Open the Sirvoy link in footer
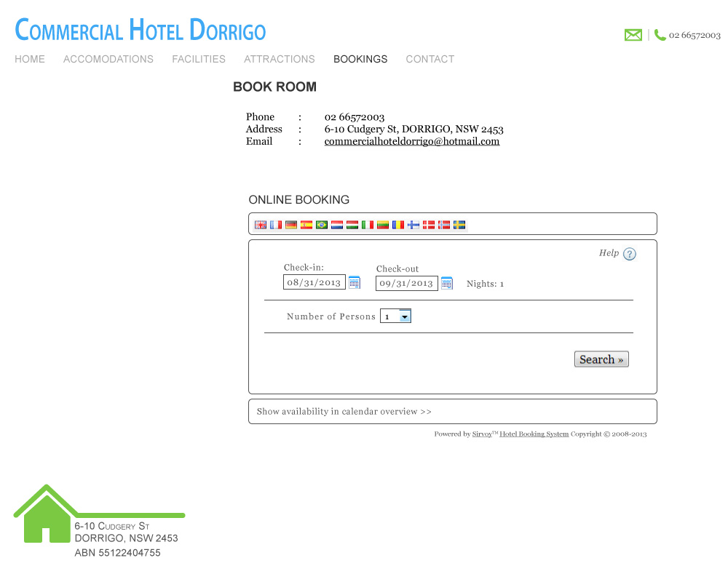 [x=482, y=434]
